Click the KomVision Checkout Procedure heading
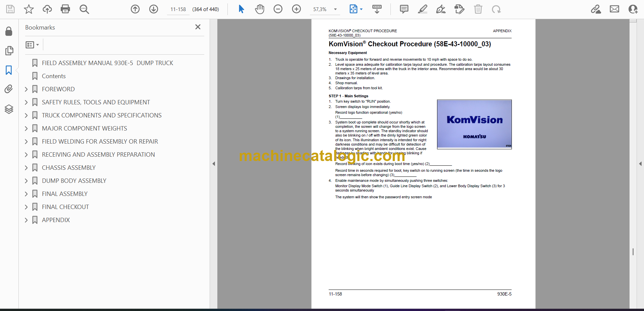 click(x=410, y=44)
